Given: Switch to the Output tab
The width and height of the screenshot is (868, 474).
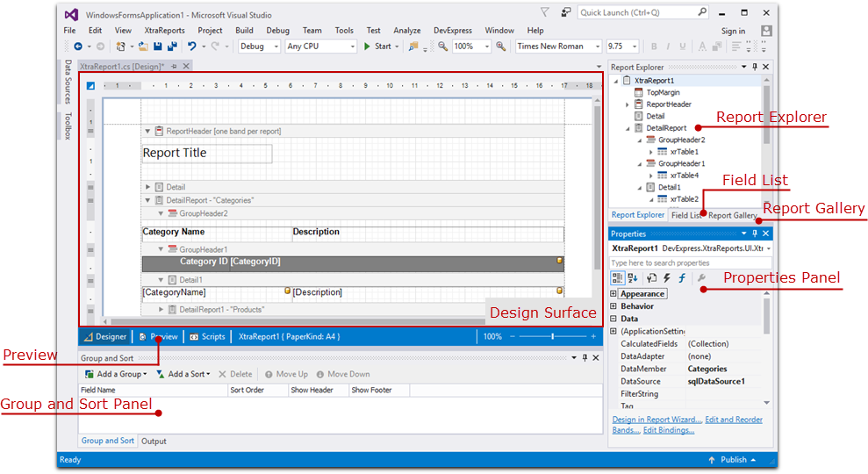Looking at the screenshot, I should (154, 441).
